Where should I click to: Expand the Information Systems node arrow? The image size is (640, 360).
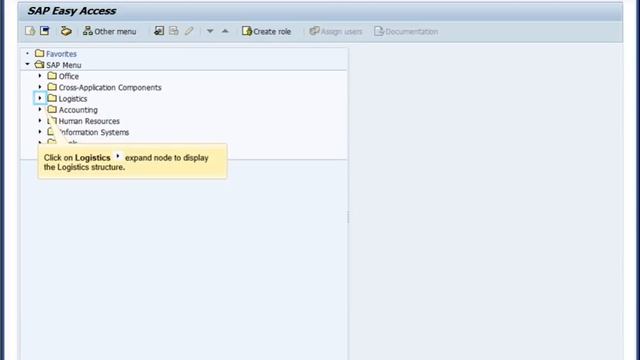pos(40,132)
